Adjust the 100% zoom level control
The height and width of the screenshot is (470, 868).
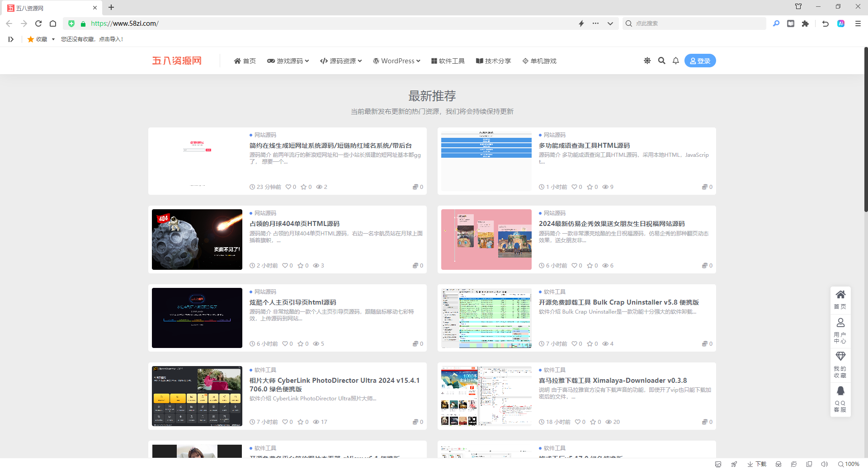(849, 464)
